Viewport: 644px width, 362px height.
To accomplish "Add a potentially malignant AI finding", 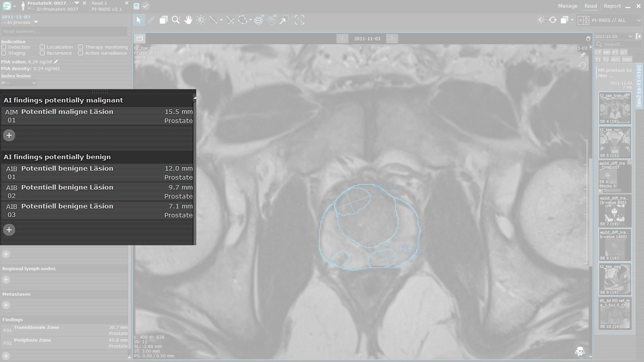I will [9, 135].
